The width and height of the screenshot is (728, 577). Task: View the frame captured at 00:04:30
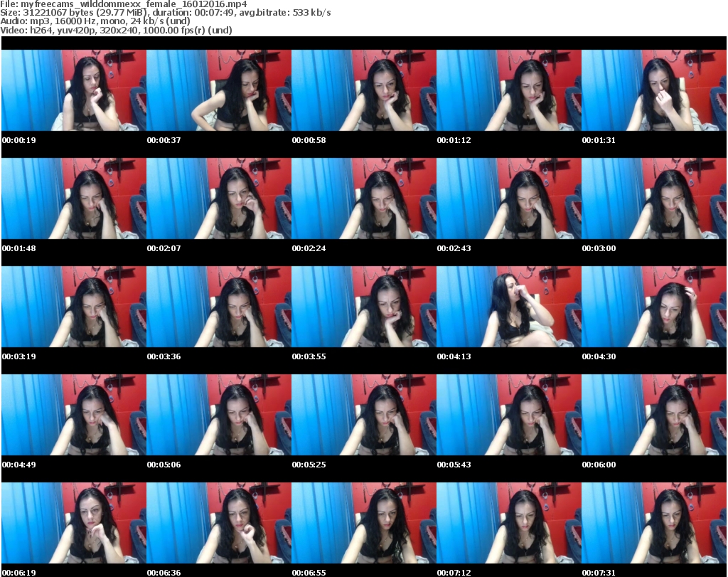[x=654, y=307]
